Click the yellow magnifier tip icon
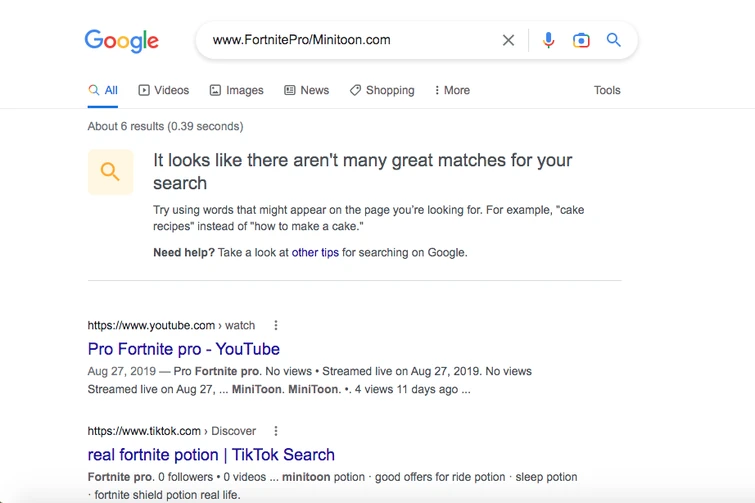This screenshot has width=755, height=503. 110,172
